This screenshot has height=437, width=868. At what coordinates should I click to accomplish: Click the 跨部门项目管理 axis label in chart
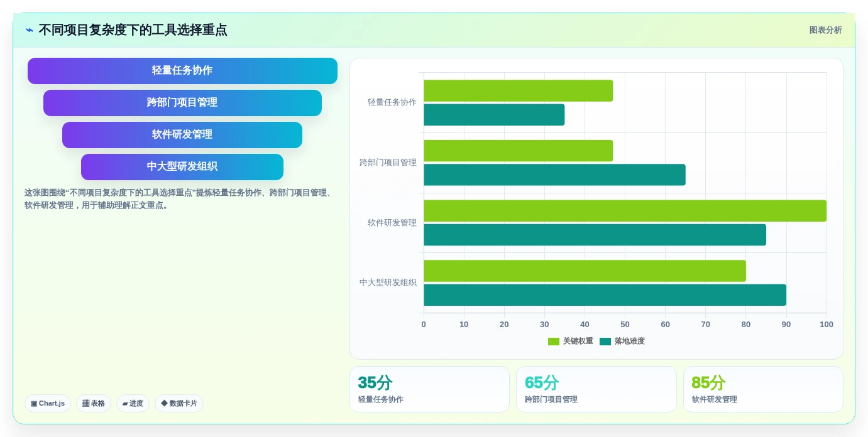click(388, 163)
